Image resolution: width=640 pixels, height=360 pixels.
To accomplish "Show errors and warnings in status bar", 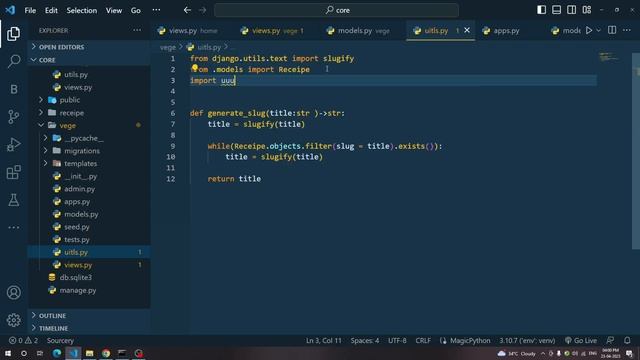I will (x=24, y=340).
